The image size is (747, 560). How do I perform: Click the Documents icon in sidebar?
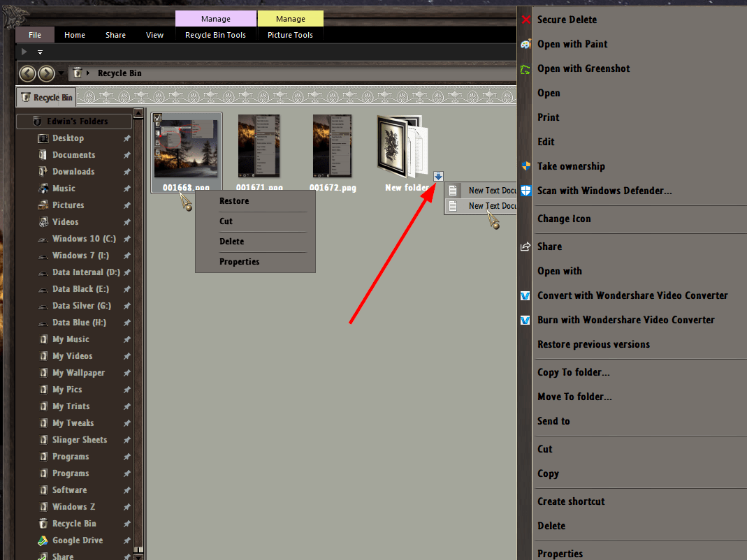click(43, 155)
